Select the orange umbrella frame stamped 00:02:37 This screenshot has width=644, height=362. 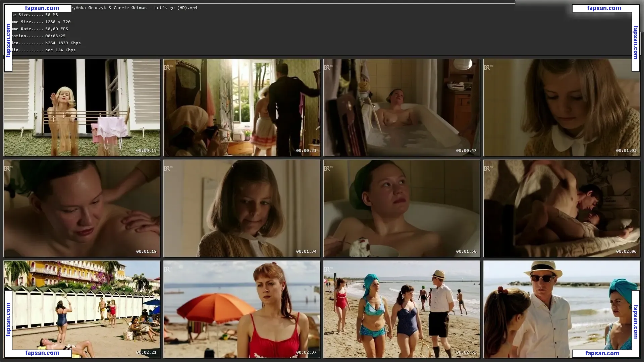point(241,309)
